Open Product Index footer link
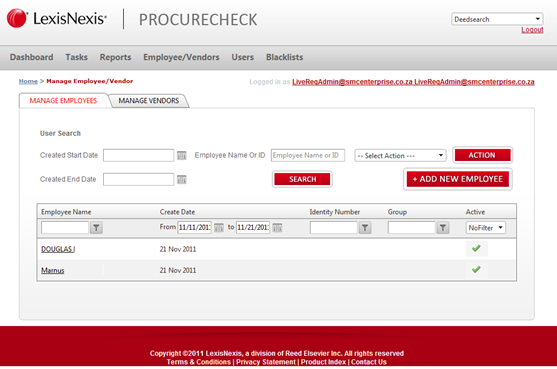Screen dimensions: 557x369 [x=323, y=362]
